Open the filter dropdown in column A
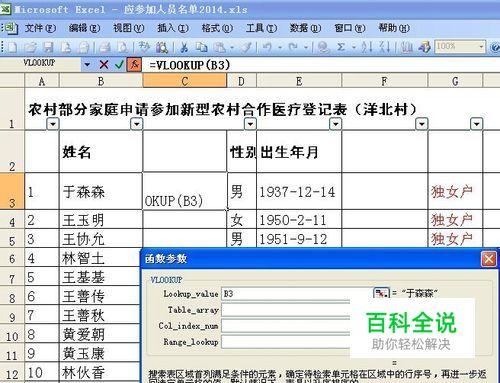The width and height of the screenshot is (500, 383). pos(53,124)
